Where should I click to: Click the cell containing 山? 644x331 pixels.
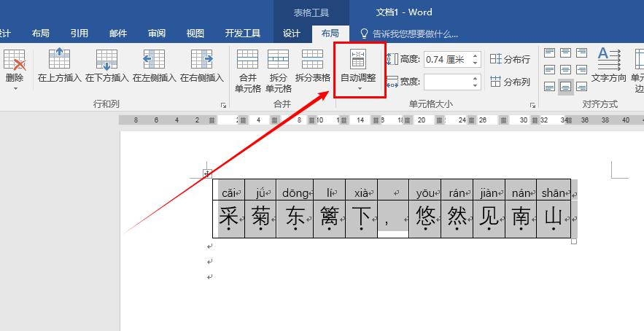(x=554, y=219)
